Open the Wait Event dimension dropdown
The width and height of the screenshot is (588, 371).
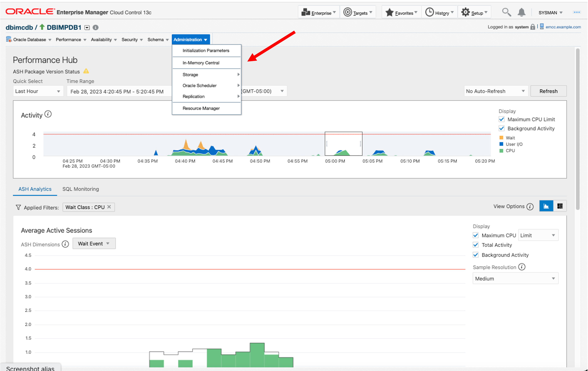pos(94,244)
